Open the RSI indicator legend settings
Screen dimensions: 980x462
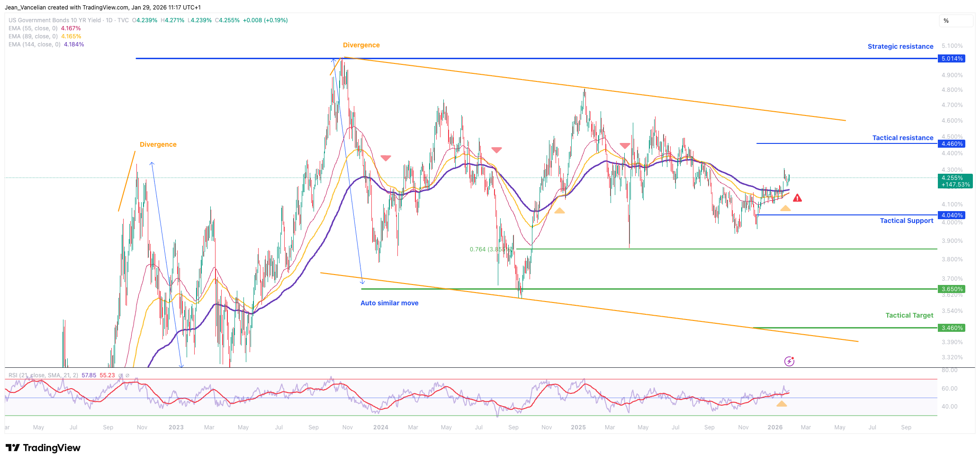[40, 375]
